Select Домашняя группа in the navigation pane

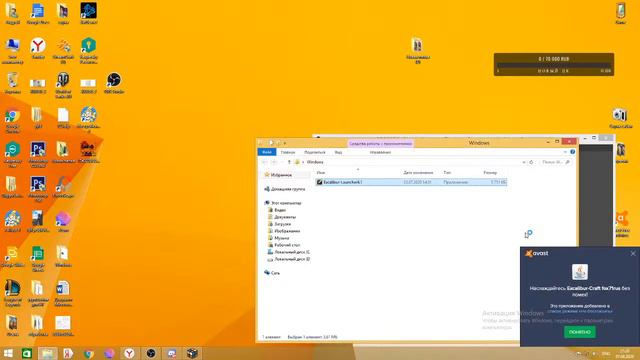point(284,189)
